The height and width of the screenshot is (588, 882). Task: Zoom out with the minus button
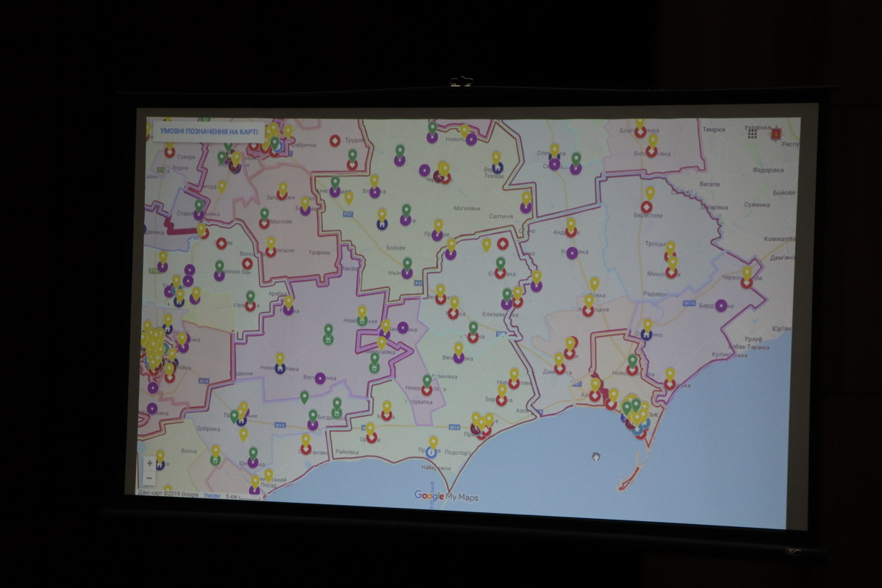[149, 478]
